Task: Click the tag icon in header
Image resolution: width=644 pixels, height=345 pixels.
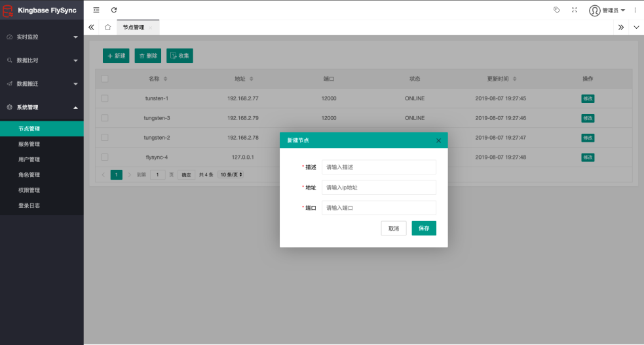Action: [x=557, y=10]
